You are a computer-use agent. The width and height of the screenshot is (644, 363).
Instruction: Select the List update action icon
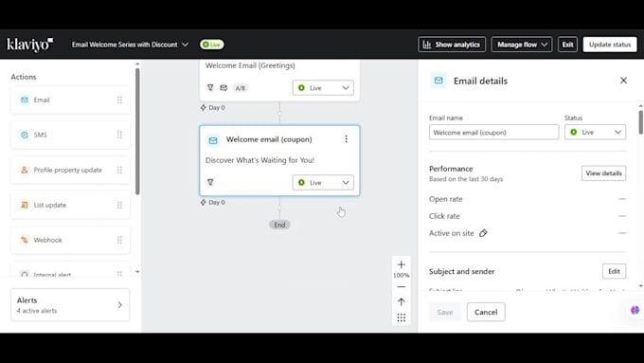(25, 205)
